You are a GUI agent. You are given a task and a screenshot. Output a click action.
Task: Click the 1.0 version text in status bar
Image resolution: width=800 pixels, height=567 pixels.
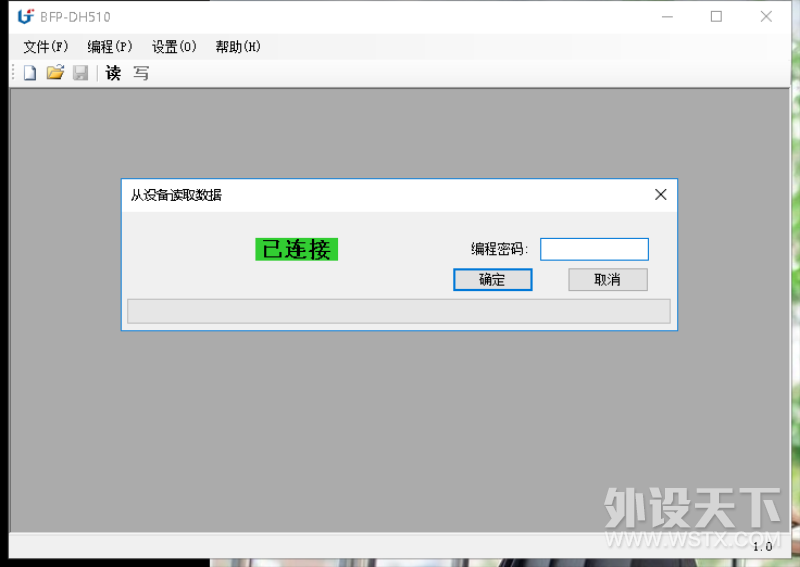(763, 547)
